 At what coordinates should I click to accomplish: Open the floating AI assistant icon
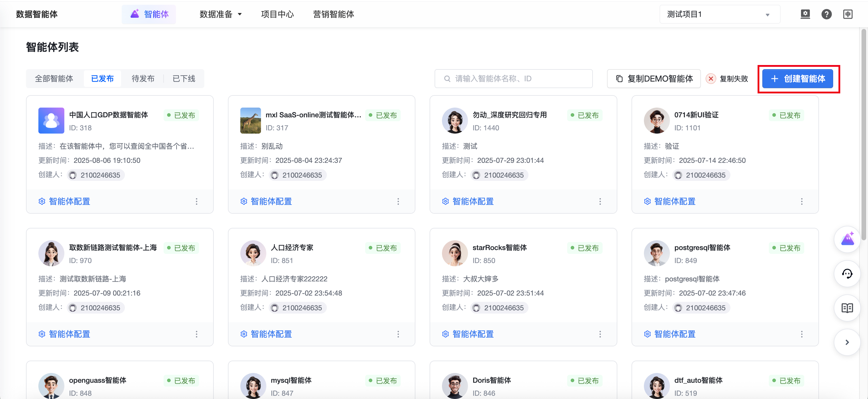[847, 239]
